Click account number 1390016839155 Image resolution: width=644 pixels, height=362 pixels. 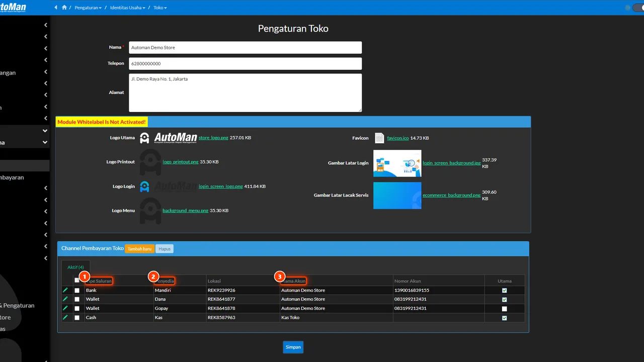click(412, 290)
